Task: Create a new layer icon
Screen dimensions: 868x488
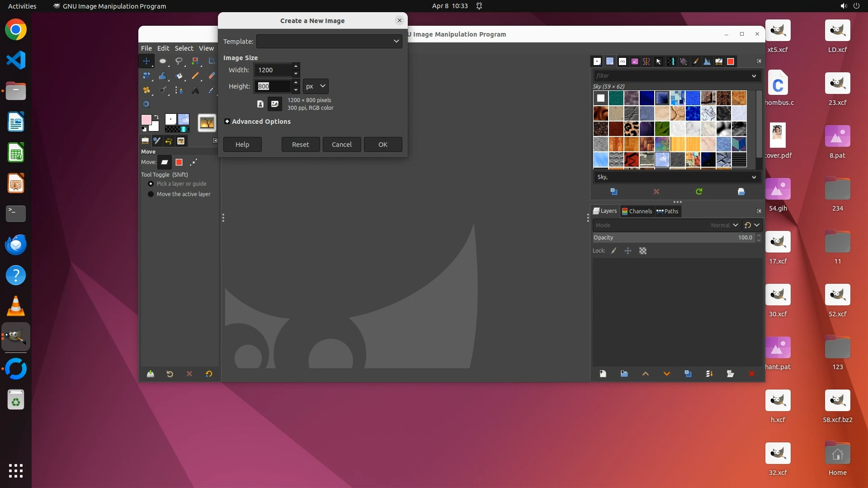Action: coord(603,374)
